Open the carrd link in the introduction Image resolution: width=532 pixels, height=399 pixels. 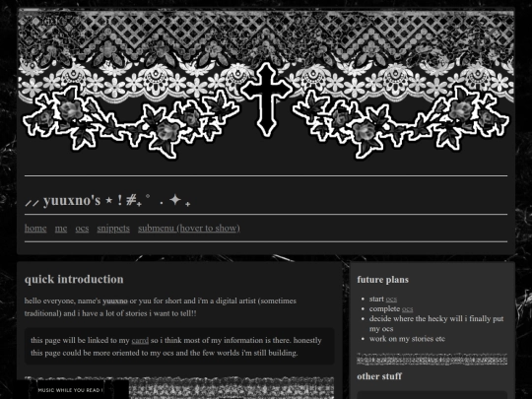(x=140, y=340)
